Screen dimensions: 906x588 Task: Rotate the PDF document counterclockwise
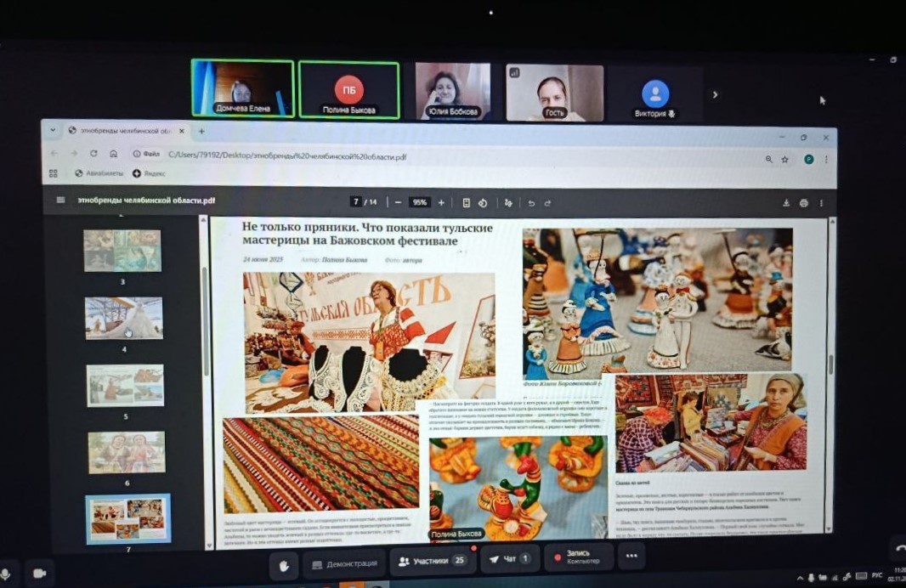[482, 202]
